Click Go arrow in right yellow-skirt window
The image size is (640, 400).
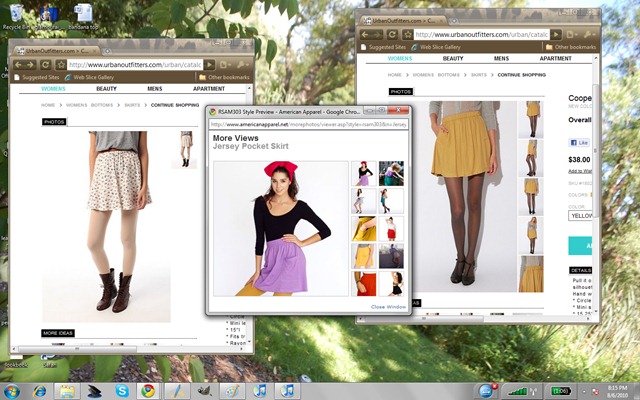pyautogui.click(x=556, y=35)
